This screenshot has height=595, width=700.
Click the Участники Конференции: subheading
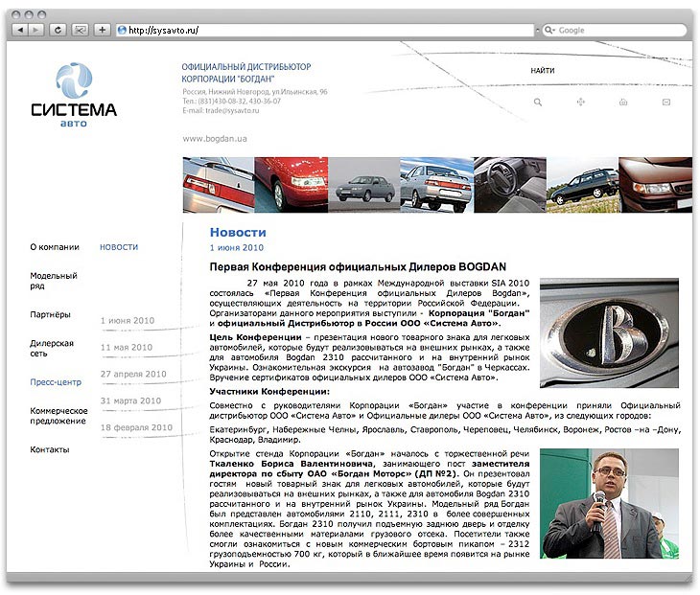[269, 392]
